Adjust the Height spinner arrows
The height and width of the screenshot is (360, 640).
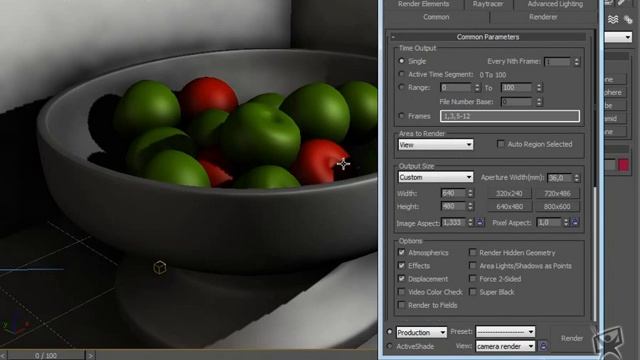tap(470, 206)
